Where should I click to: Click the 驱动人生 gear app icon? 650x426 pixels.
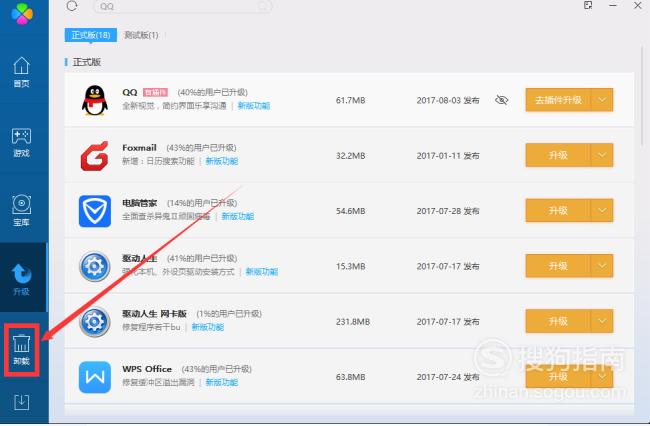coord(95,266)
